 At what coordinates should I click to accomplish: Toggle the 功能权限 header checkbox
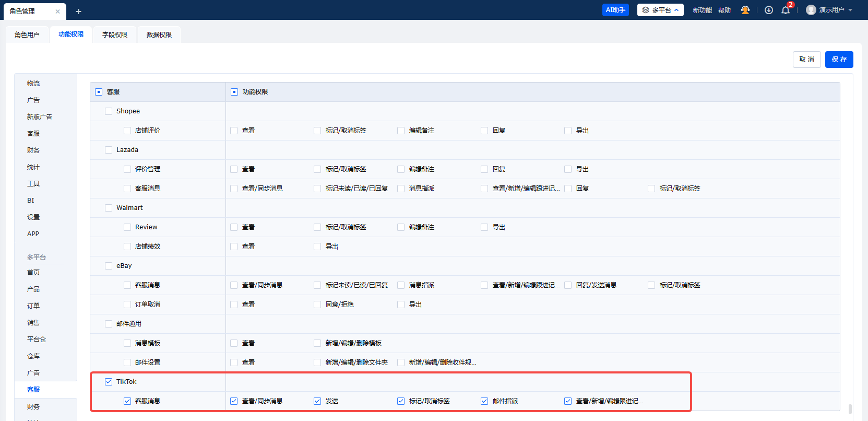coord(234,92)
